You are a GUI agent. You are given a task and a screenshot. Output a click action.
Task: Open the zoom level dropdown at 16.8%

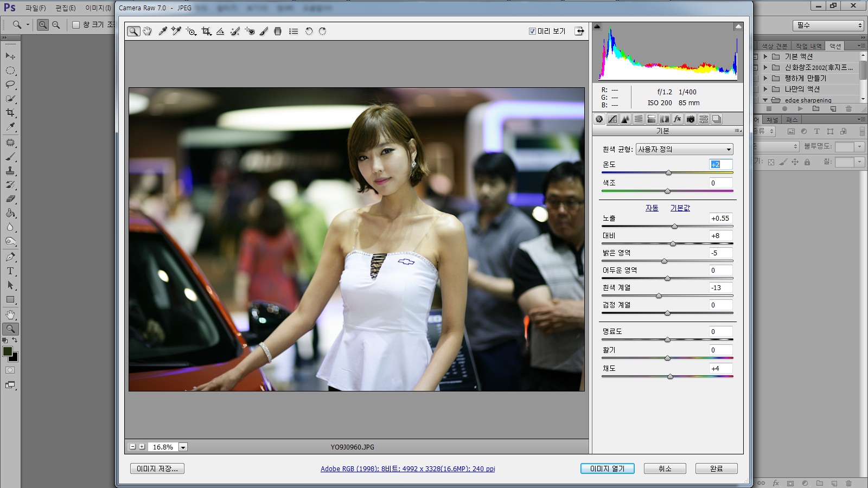183,447
